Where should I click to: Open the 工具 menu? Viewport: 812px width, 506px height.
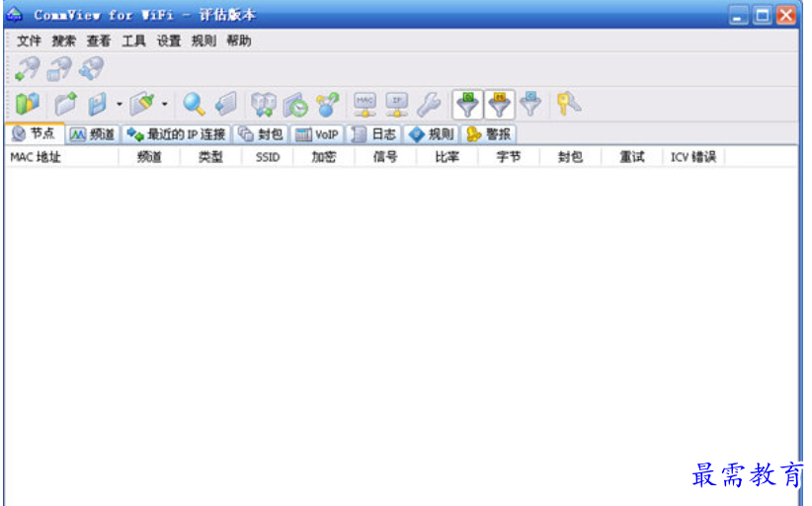pos(133,41)
